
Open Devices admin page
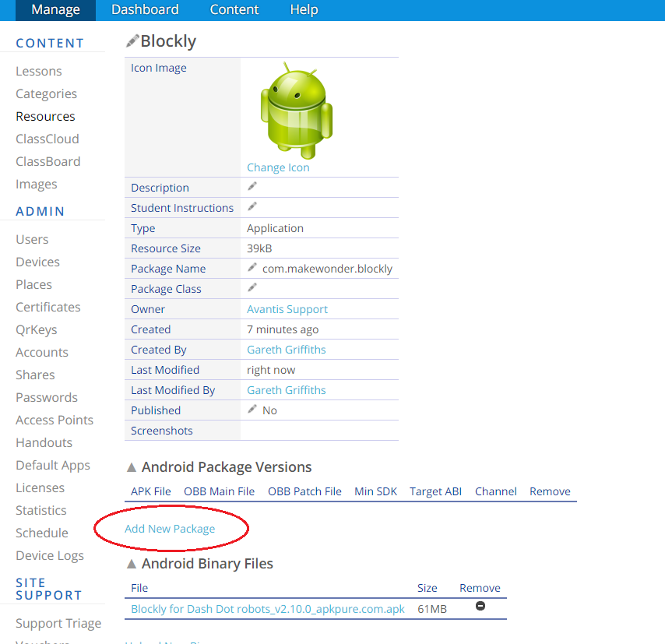click(x=37, y=262)
